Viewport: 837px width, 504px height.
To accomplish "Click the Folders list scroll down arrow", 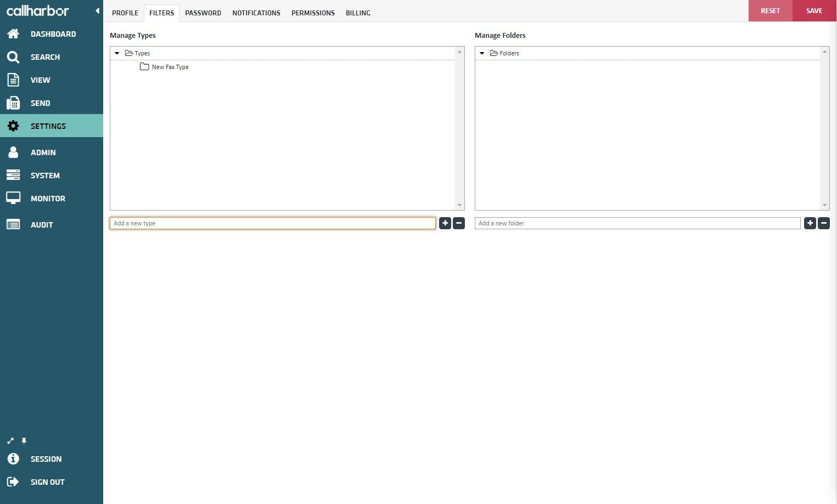I will 824,205.
